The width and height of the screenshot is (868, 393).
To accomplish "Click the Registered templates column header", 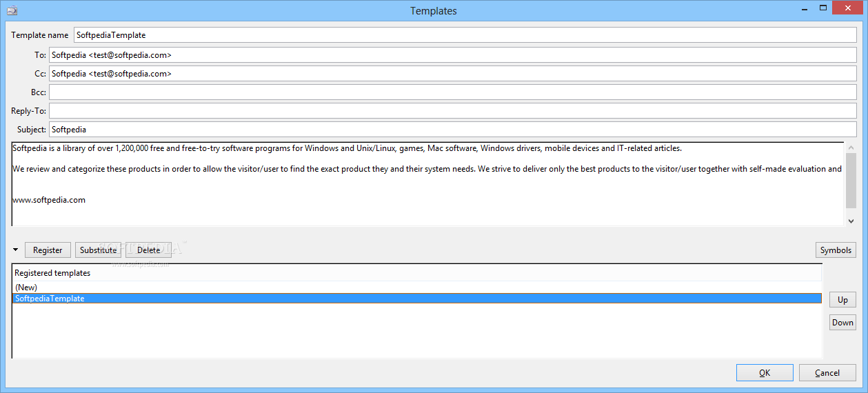I will (417, 273).
